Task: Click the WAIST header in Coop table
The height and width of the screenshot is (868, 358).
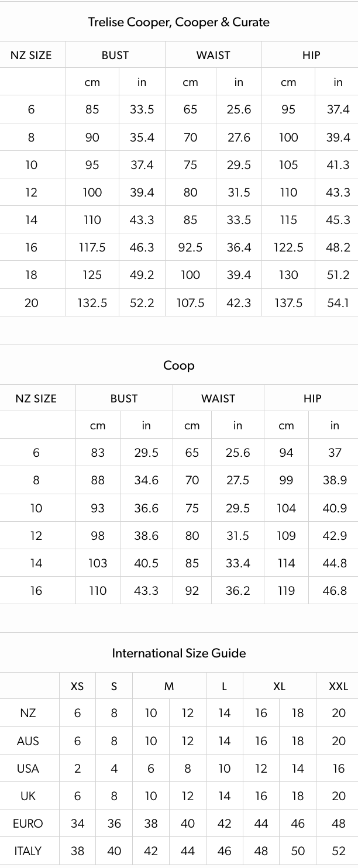Action: (218, 398)
